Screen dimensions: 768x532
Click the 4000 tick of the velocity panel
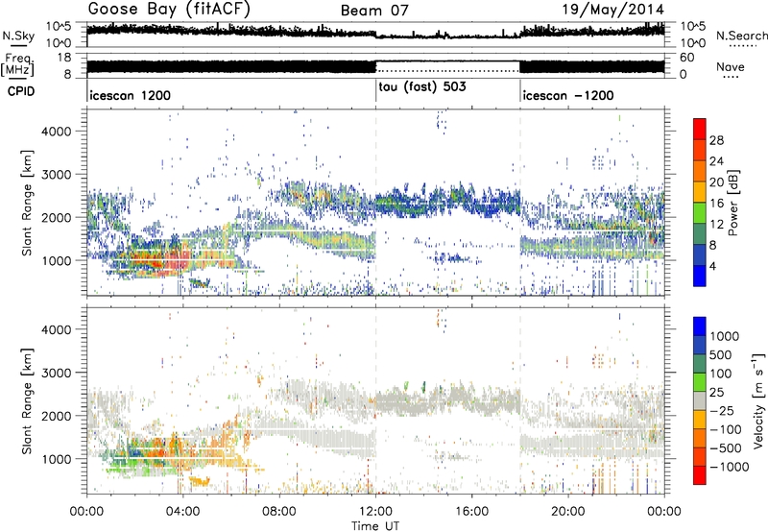57,329
